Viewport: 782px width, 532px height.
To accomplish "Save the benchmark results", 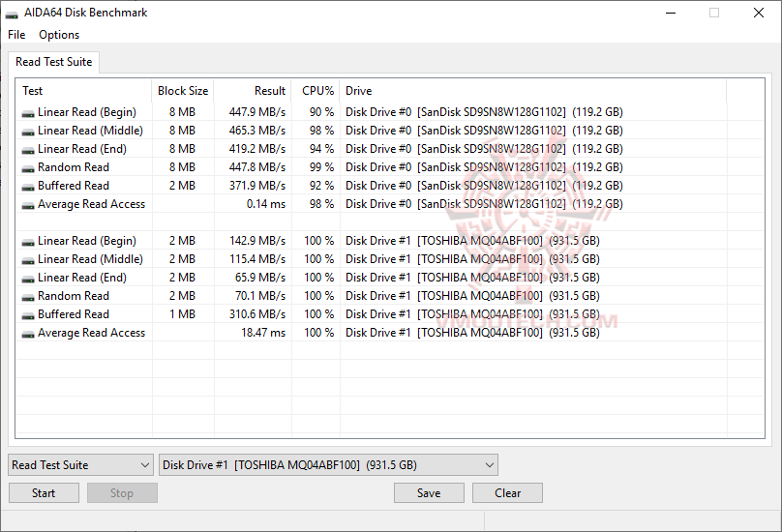I will click(x=429, y=493).
